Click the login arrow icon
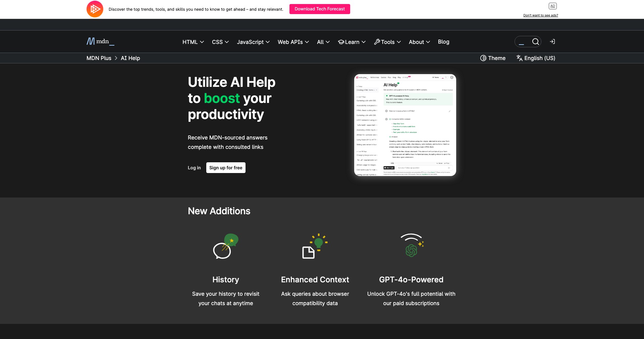 [552, 42]
